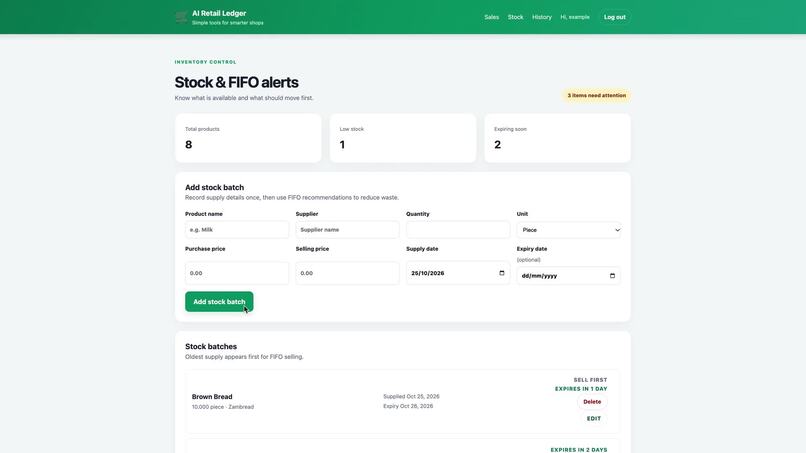Select the Low stock summary card
Screen dimensions: 806x453
tap(403, 138)
